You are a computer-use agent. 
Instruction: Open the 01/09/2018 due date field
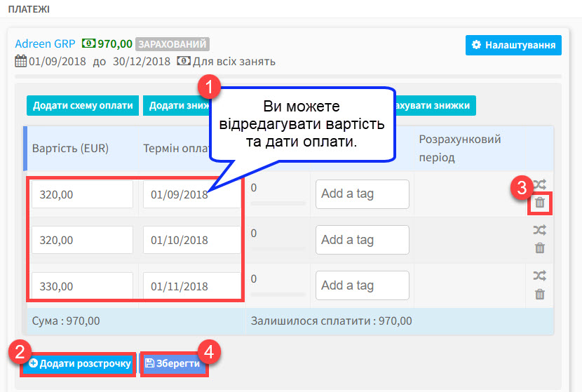coord(191,195)
